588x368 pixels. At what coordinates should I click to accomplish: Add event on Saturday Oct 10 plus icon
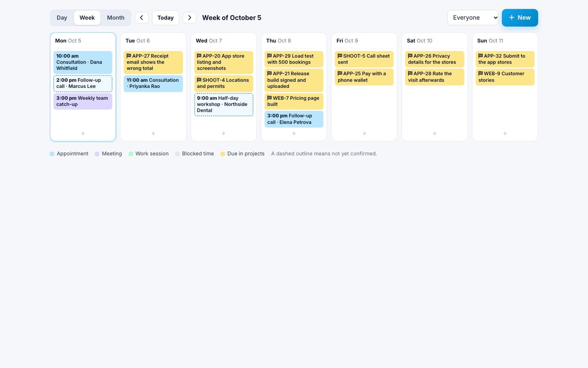pos(435,133)
